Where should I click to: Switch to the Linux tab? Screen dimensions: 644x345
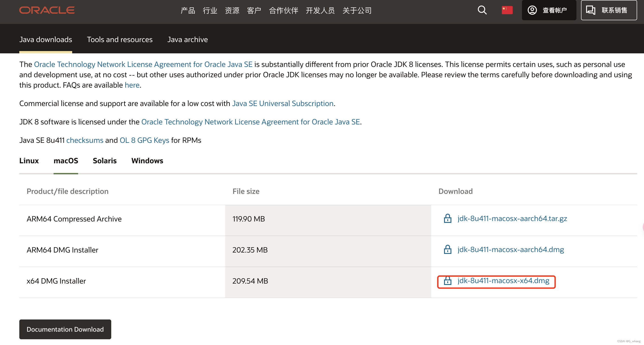pyautogui.click(x=29, y=161)
